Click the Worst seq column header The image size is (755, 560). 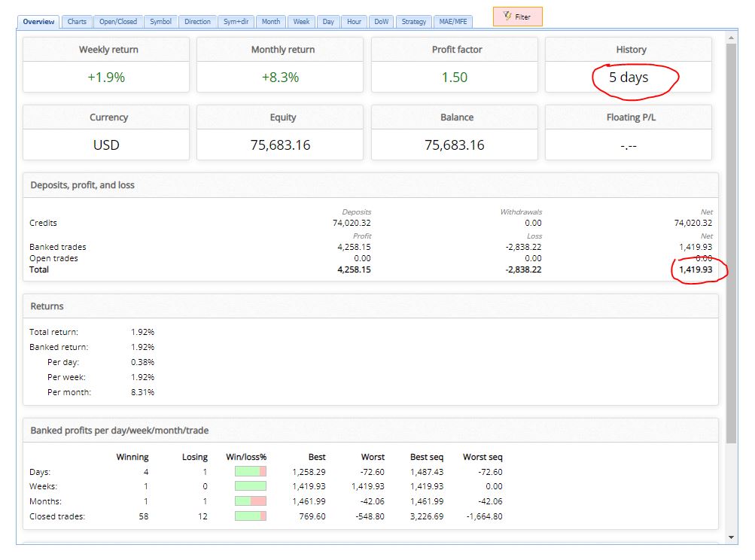coord(483,457)
